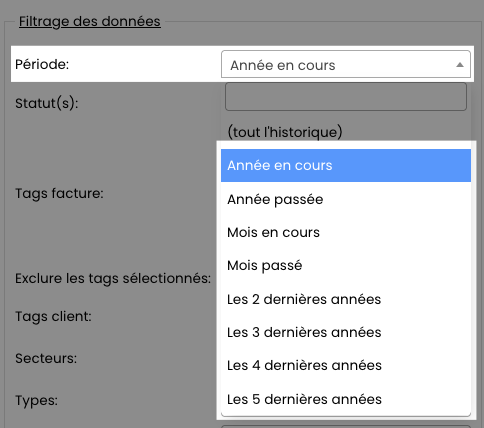Click the dropdown search input field

coord(346,97)
